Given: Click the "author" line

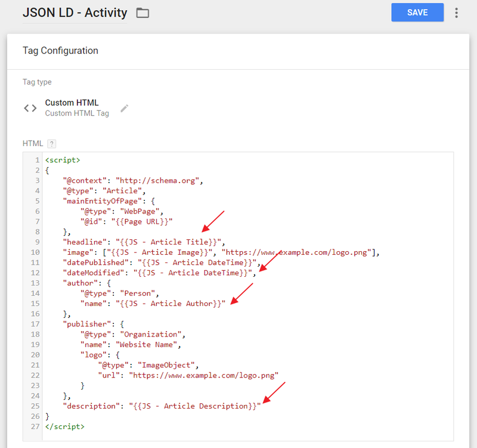Looking at the screenshot, I should point(87,283).
